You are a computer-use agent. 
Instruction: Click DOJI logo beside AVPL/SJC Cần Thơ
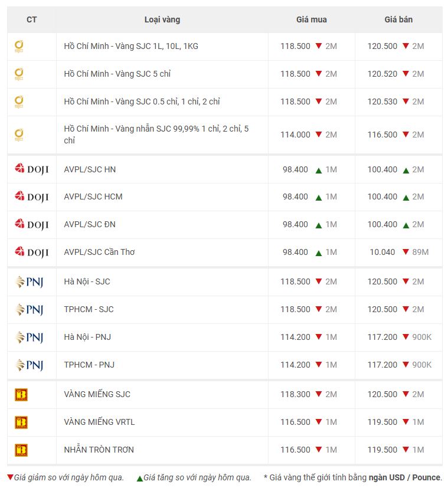(31, 252)
